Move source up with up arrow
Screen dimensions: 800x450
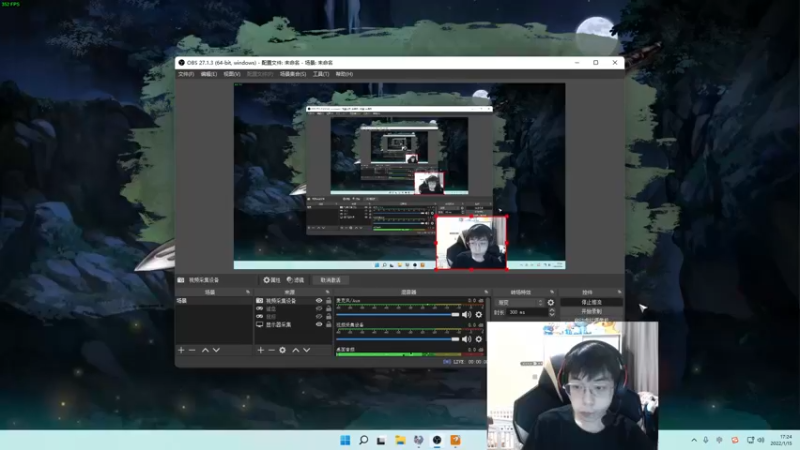click(295, 350)
